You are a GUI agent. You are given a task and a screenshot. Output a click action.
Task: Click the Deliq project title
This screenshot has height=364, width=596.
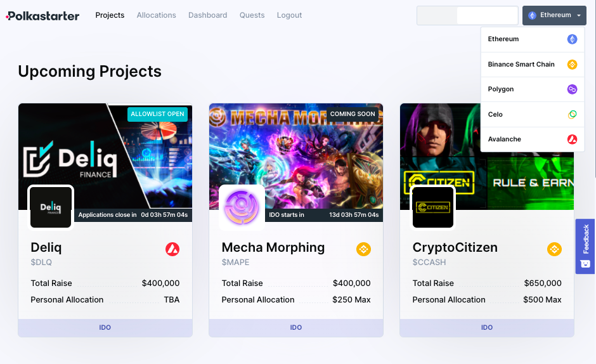tap(46, 247)
